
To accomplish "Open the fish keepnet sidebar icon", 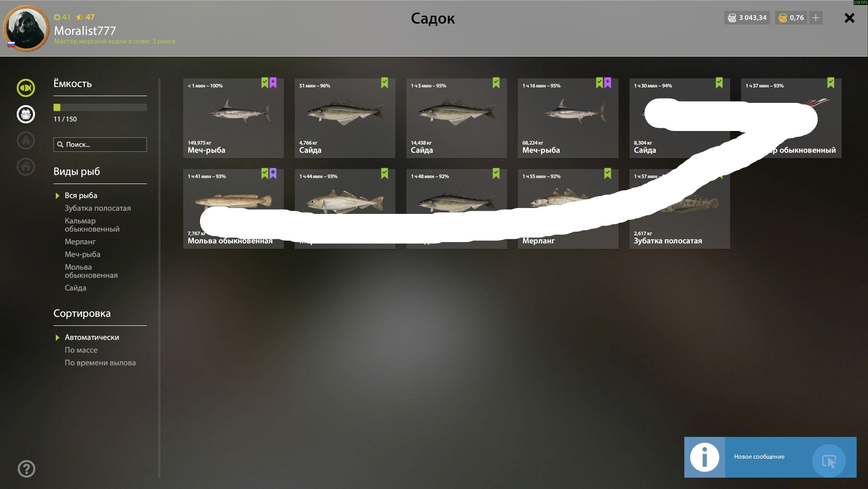I will (x=26, y=88).
